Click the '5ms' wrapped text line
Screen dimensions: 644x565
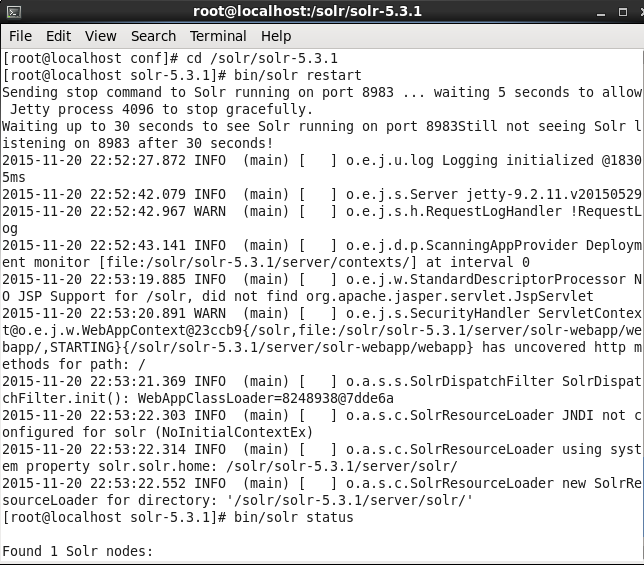14,178
